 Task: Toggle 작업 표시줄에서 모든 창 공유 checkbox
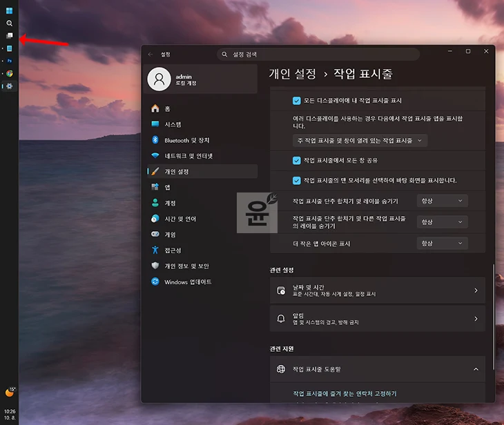296,161
